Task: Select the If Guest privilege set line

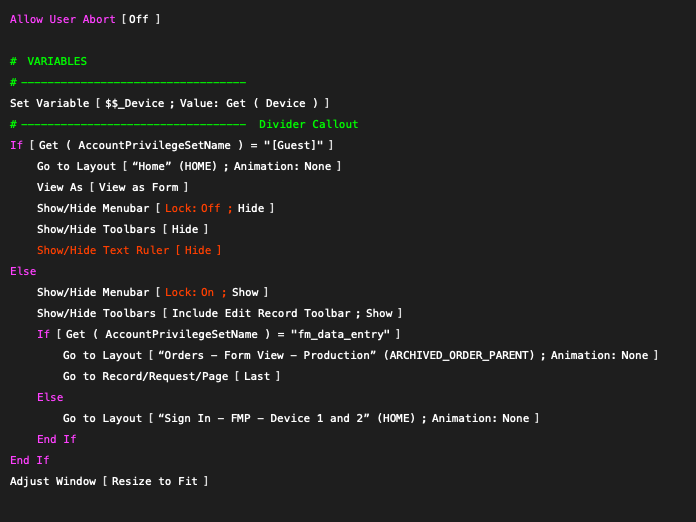Action: 171,145
